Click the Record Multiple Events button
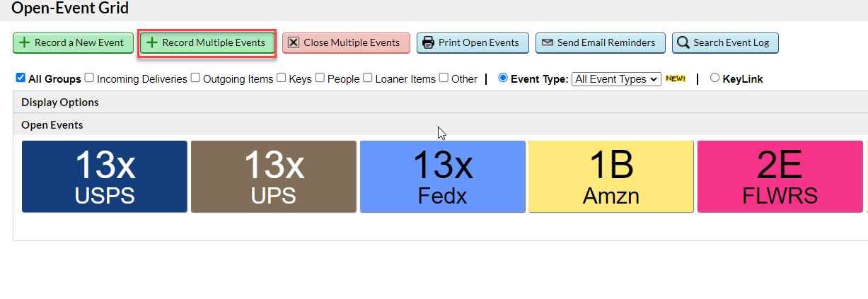Viewport: 868px width, 299px height. [207, 42]
